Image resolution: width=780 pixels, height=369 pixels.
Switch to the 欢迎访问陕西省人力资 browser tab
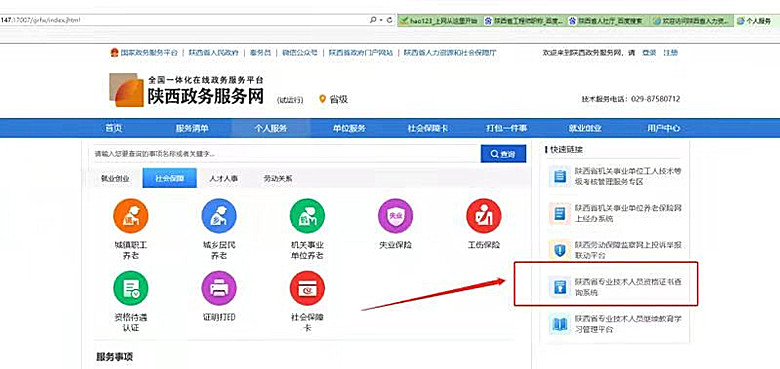[691, 21]
